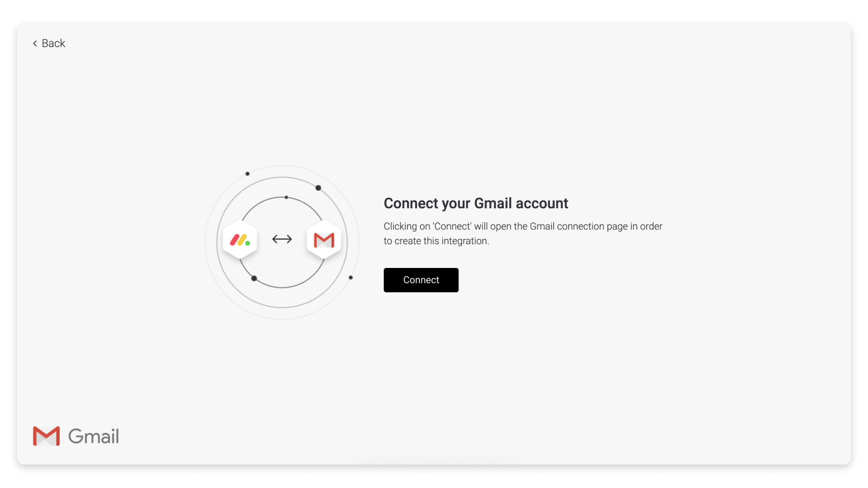Click the double-headed arrow between the logos
The height and width of the screenshot is (488, 868).
click(282, 239)
